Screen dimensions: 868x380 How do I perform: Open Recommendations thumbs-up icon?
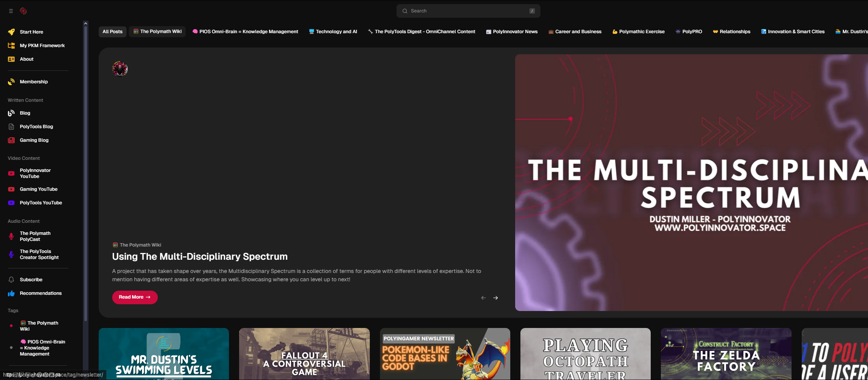(x=11, y=293)
